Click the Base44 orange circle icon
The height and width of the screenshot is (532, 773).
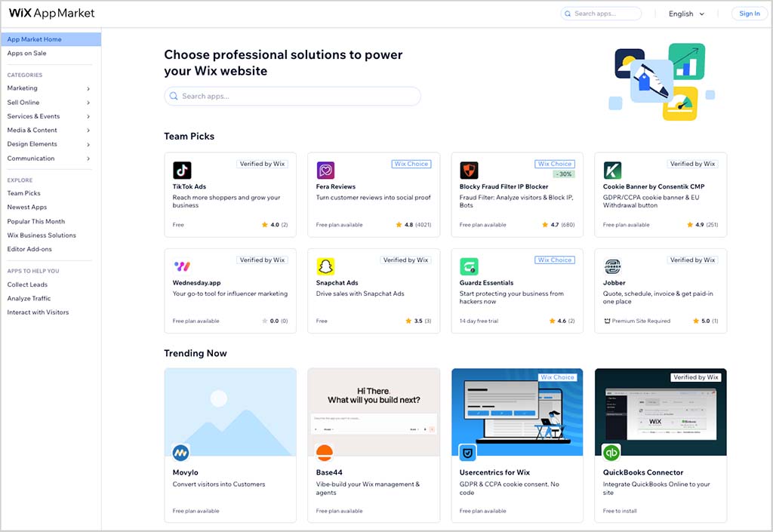(325, 452)
